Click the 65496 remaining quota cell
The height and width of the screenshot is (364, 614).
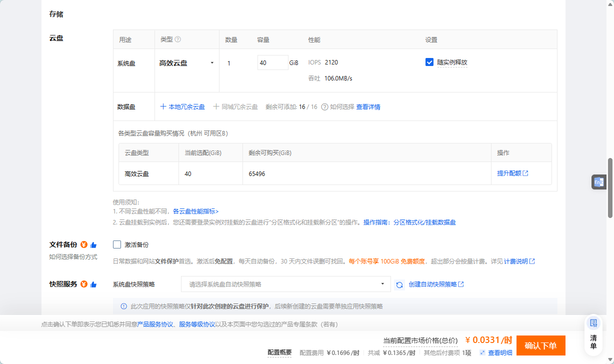click(367, 174)
